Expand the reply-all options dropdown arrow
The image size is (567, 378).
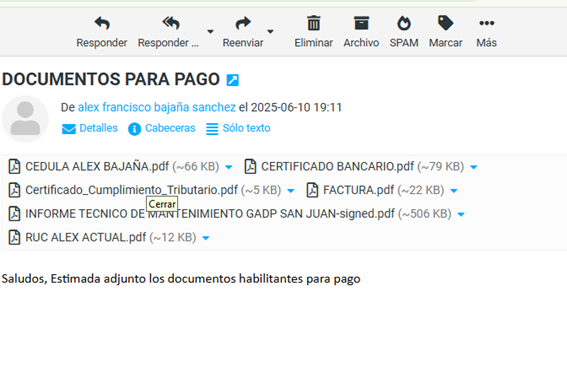(210, 31)
